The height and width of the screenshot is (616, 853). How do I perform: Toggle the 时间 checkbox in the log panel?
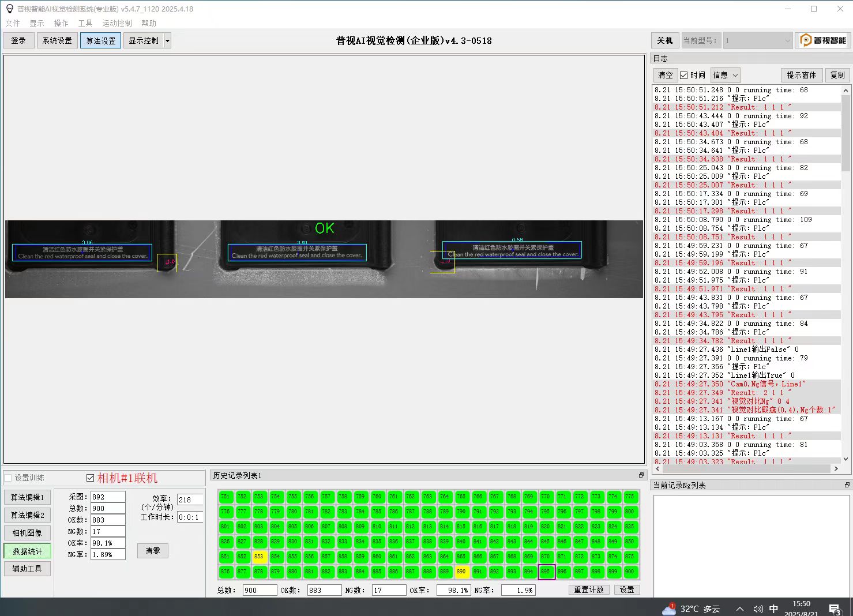tap(684, 75)
